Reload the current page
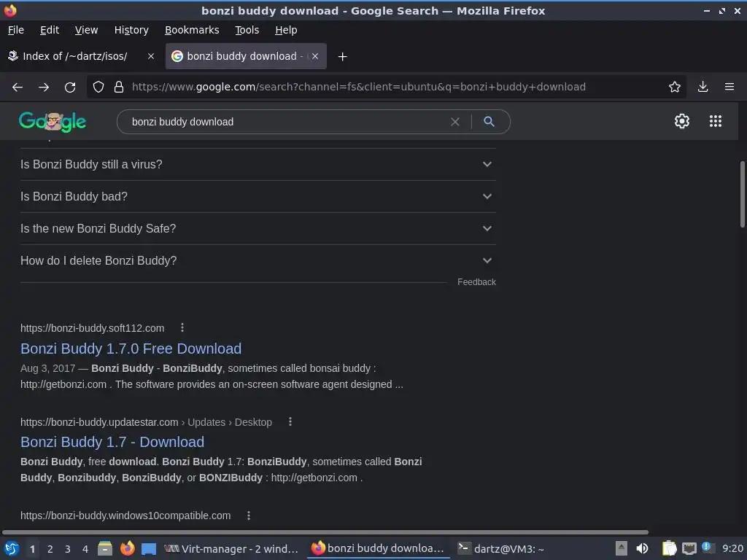This screenshot has height=560, width=747. [x=70, y=87]
